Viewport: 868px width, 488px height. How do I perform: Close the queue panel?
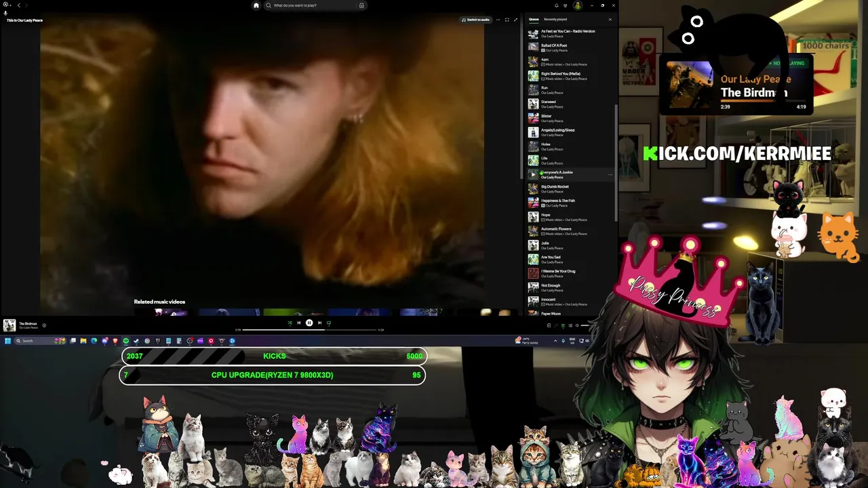[610, 19]
